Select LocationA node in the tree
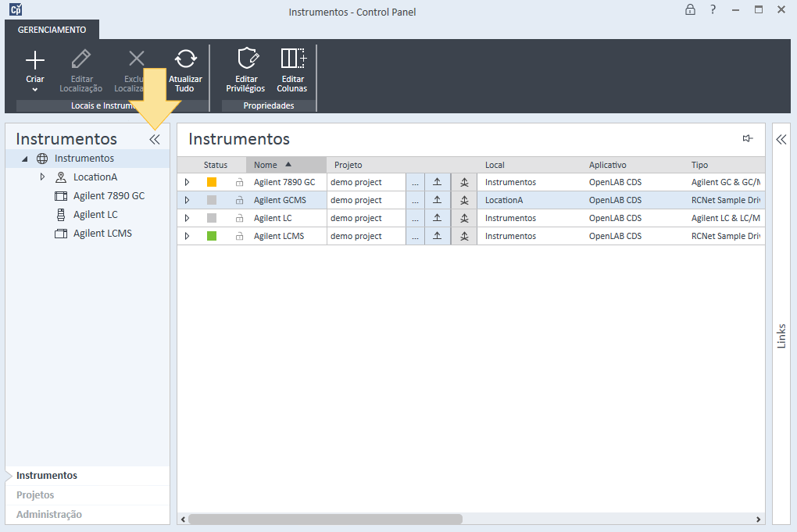 tap(95, 177)
